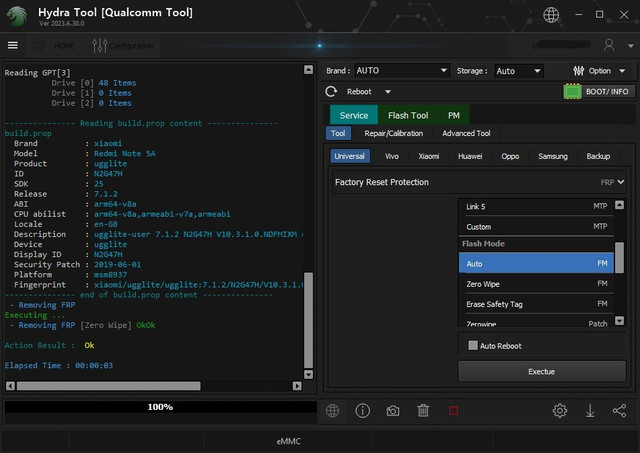Click the log vertical scrollbar thumb
Image resolution: width=640 pixels, height=453 pixels.
[309, 320]
